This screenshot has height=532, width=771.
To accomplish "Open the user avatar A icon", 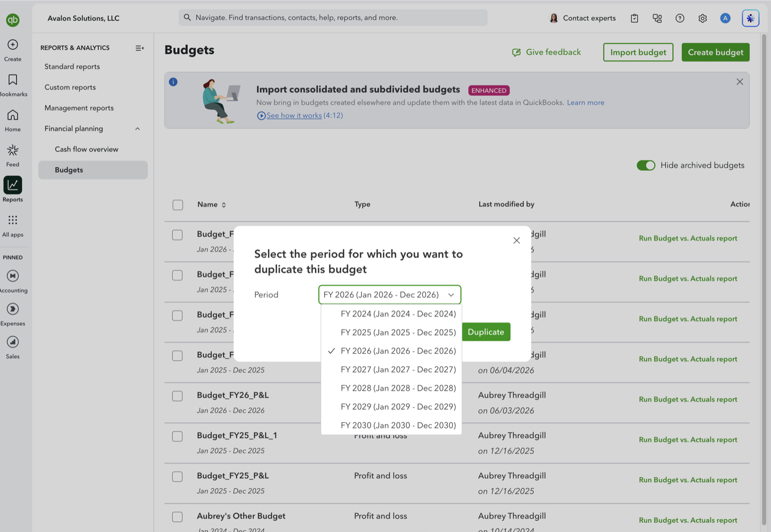I will tap(725, 18).
